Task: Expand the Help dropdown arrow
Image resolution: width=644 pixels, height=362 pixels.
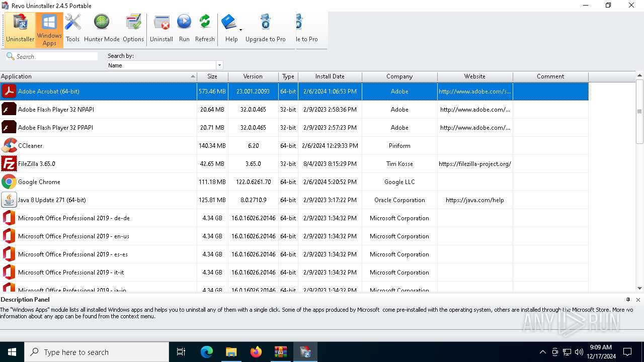Action: click(240, 30)
